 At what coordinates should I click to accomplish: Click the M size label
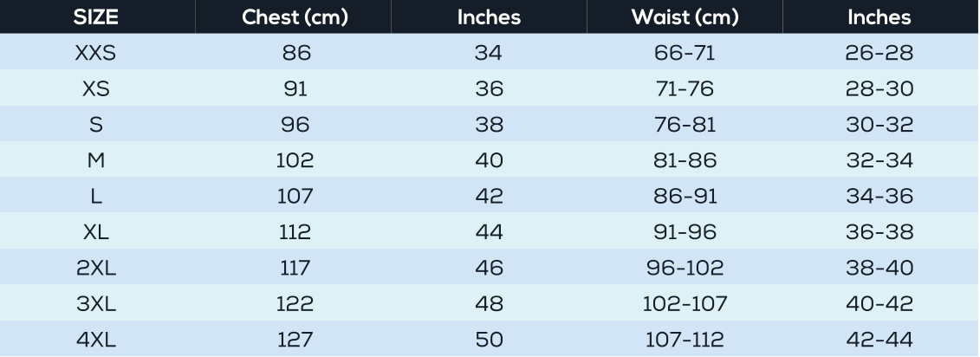pos(96,160)
